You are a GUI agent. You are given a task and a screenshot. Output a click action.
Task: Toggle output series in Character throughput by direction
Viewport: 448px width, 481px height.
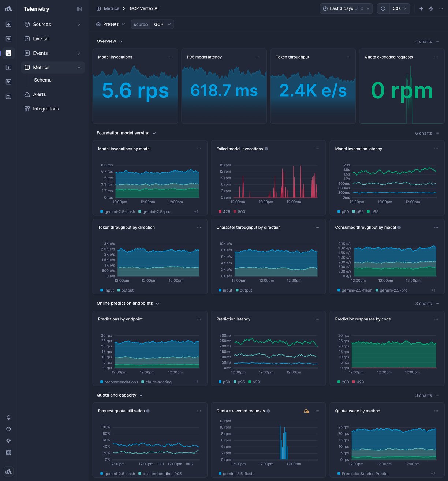click(x=244, y=290)
